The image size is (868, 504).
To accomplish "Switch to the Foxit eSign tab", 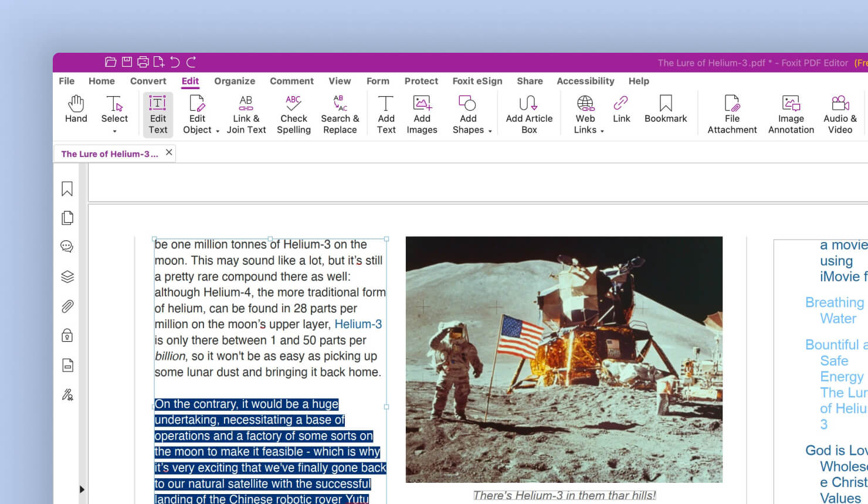I will [x=477, y=81].
